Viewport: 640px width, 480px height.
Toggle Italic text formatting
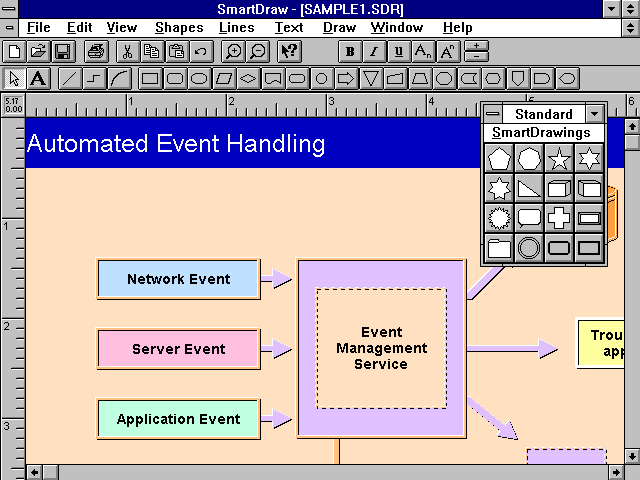tap(374, 51)
